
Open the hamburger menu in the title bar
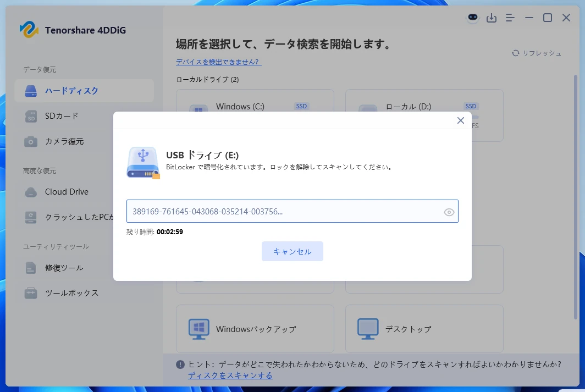[x=510, y=18]
